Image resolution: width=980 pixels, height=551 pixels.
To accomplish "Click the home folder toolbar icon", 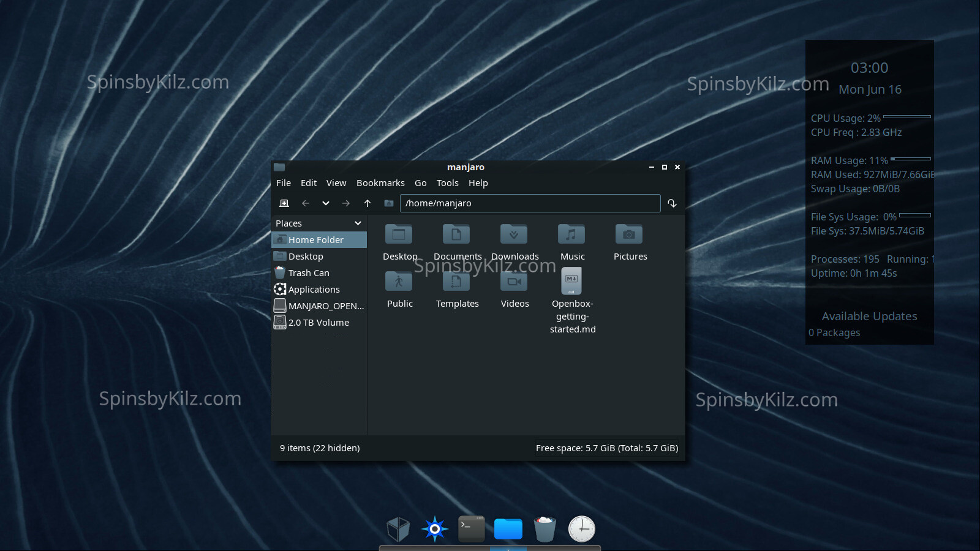I will click(x=389, y=203).
